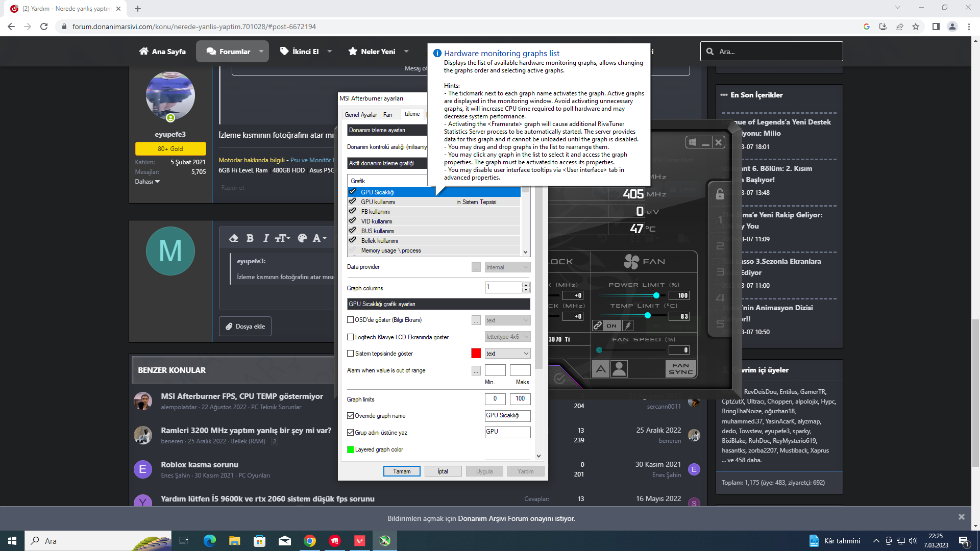Enable auto fan mode A button

coord(601,369)
